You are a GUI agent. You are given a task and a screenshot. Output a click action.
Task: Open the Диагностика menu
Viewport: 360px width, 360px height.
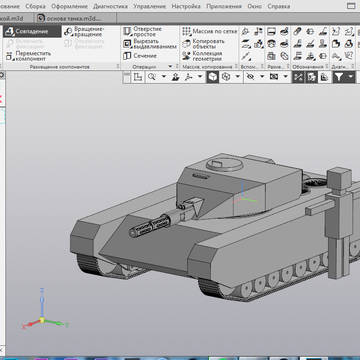(x=110, y=6)
